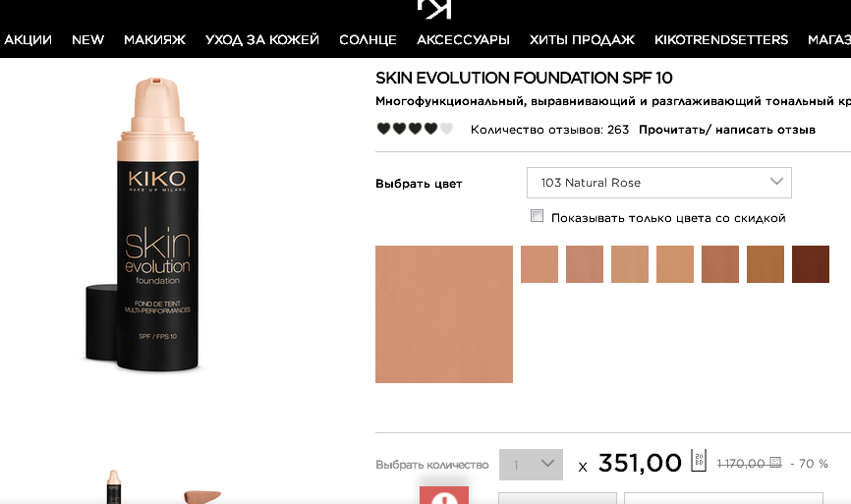The width and height of the screenshot is (851, 504).
Task: Select the first small shade swatch
Action: tap(539, 264)
